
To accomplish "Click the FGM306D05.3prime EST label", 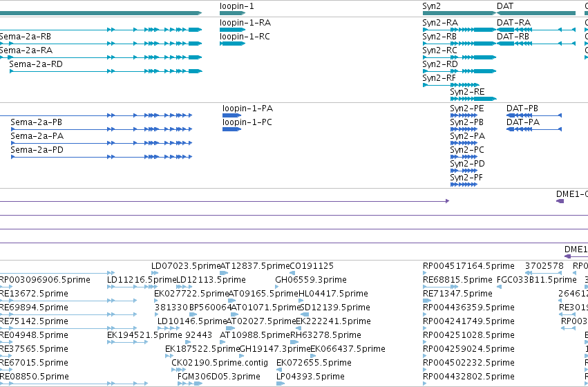I will [x=218, y=377].
